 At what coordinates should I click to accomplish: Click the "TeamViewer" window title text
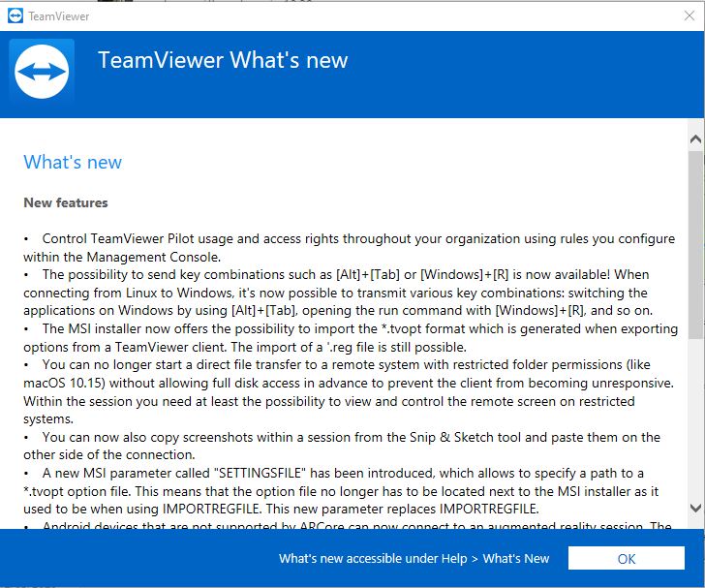[58, 15]
